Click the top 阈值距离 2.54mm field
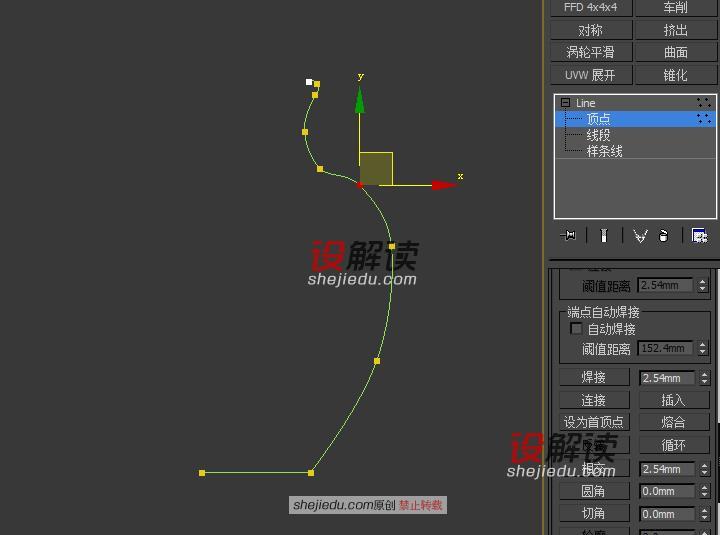Viewport: 720px width, 535px height. point(665,285)
